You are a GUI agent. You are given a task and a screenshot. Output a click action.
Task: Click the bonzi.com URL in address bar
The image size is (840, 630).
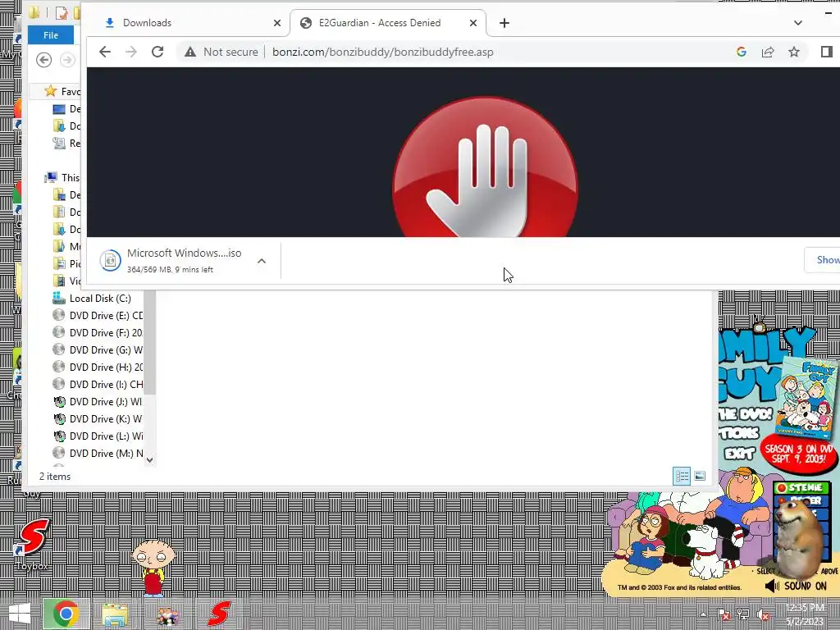click(x=382, y=52)
